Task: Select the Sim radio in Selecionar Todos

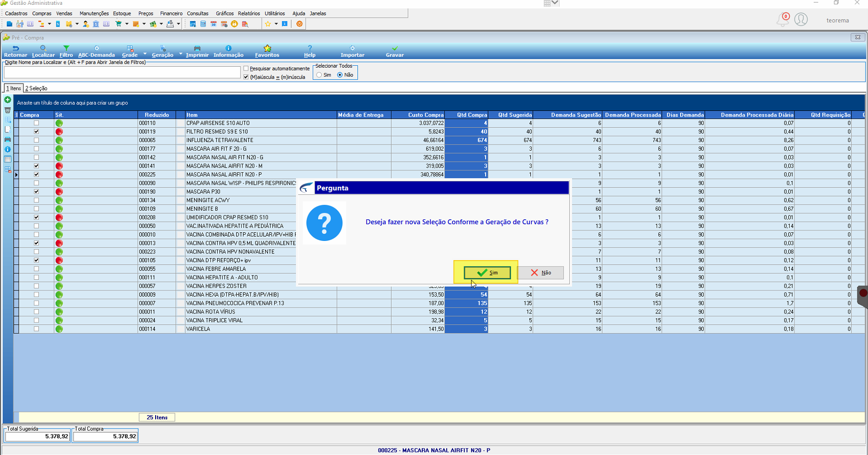Action: pos(319,75)
